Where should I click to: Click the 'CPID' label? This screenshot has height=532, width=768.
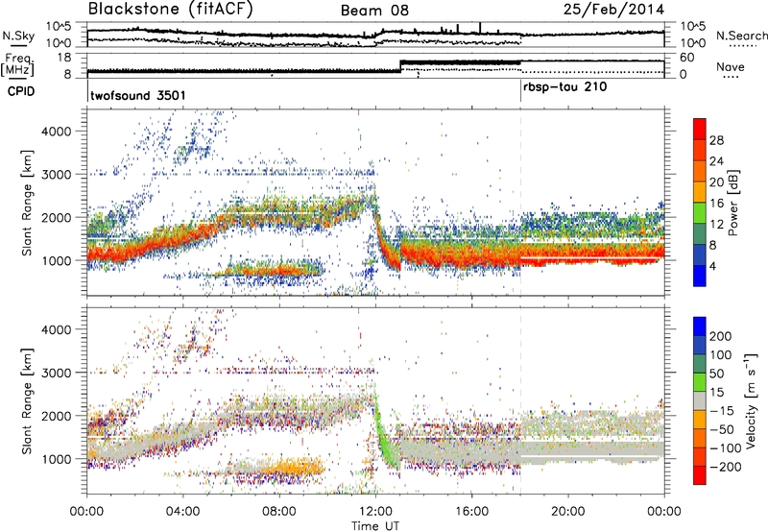[20, 91]
